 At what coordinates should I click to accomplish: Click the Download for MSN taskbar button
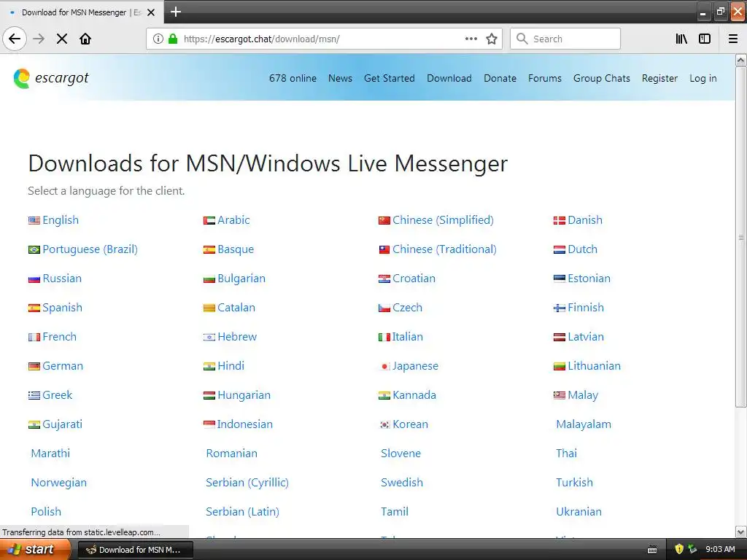point(135,550)
